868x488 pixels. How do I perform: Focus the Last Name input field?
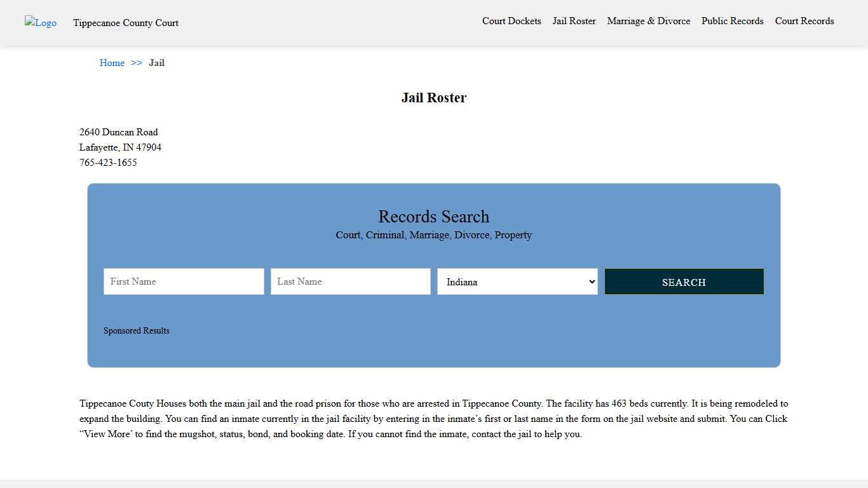coord(350,281)
